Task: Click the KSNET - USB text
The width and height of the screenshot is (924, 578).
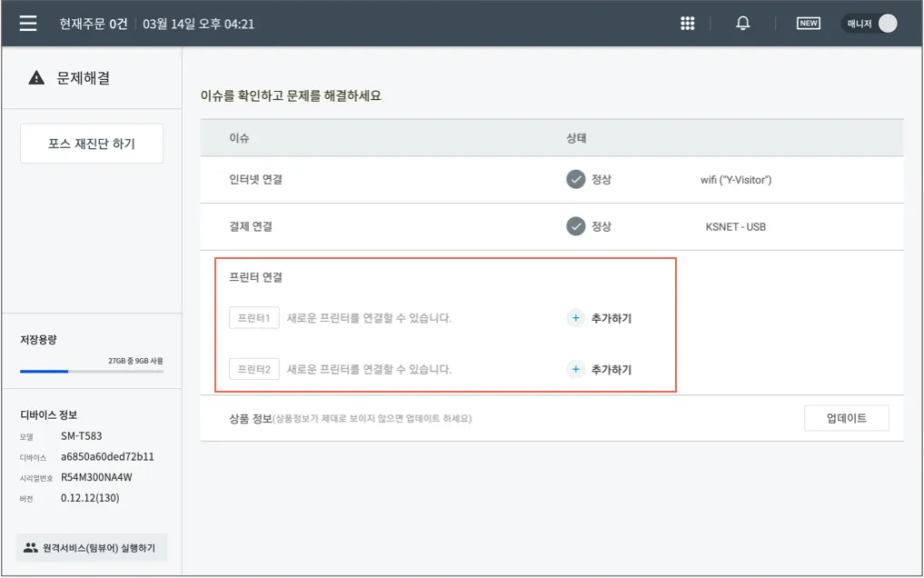Action: pyautogui.click(x=735, y=227)
